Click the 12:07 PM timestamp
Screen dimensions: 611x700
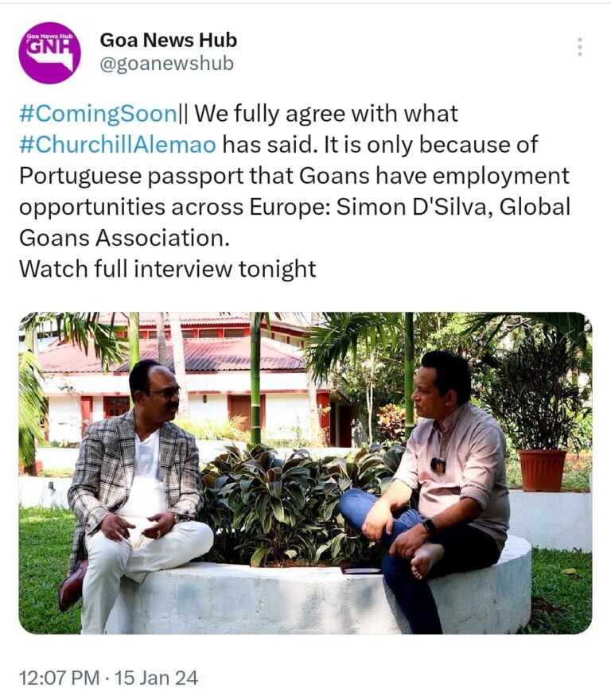[x=60, y=678]
